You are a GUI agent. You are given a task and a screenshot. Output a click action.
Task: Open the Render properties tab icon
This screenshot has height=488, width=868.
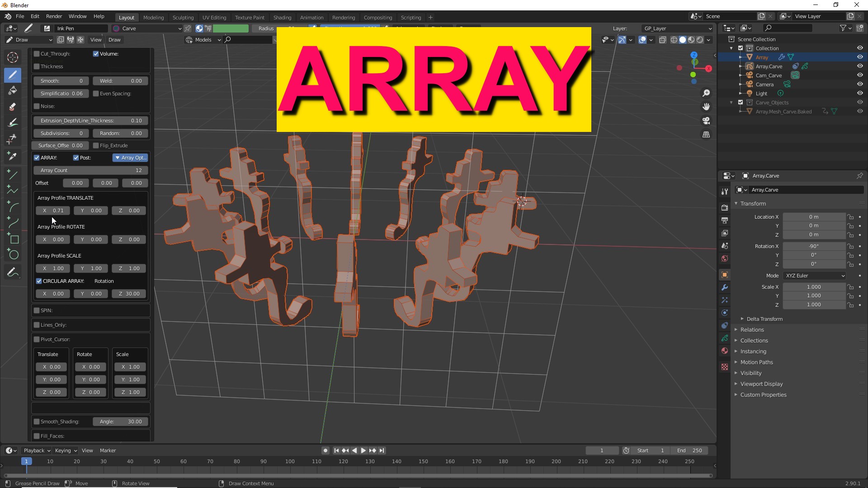725,207
